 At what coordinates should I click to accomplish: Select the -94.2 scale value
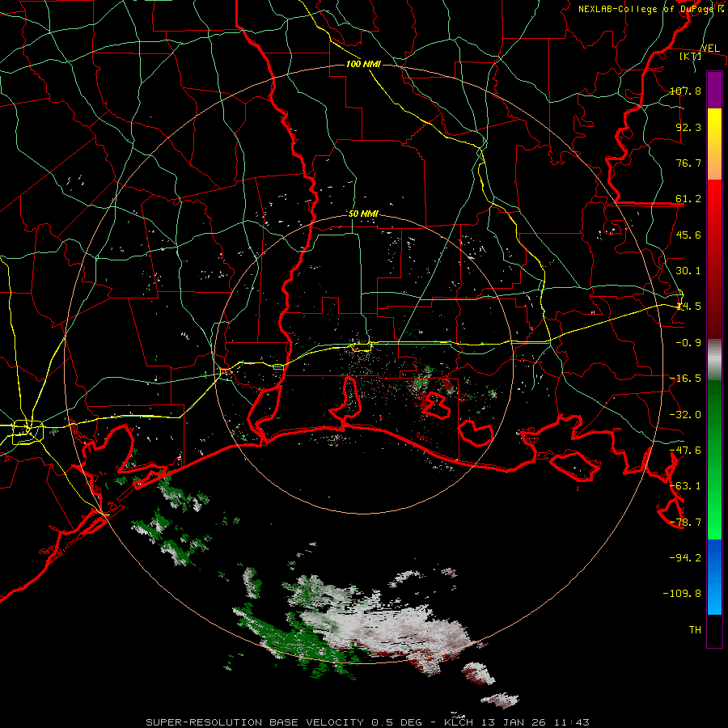[685, 557]
